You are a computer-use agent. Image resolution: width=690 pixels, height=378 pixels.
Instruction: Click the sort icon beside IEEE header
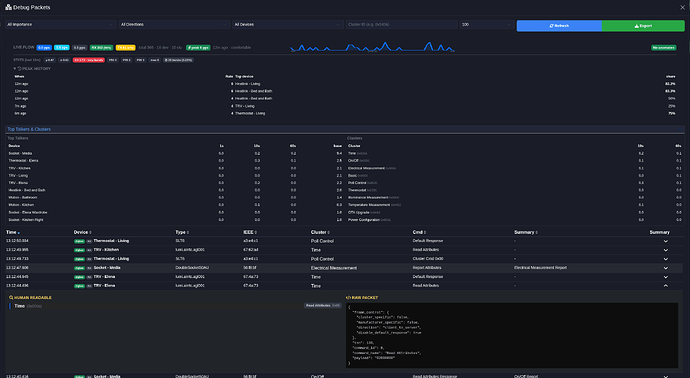pos(256,232)
